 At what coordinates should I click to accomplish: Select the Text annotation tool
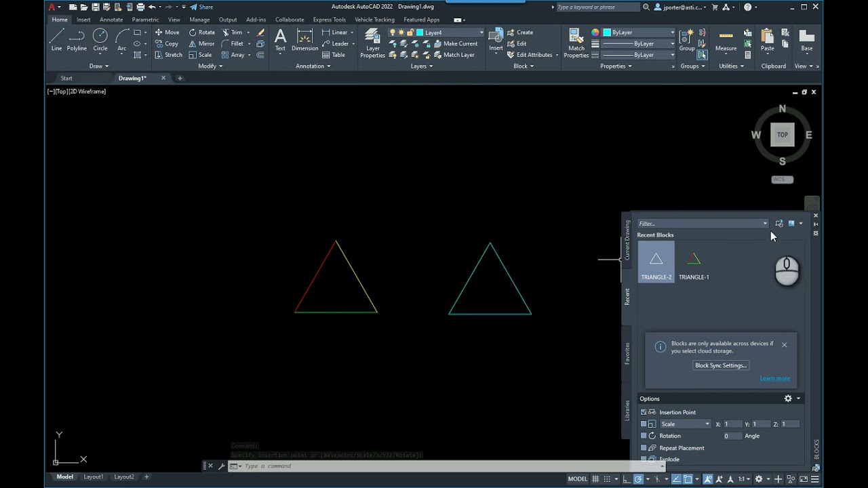tap(280, 40)
